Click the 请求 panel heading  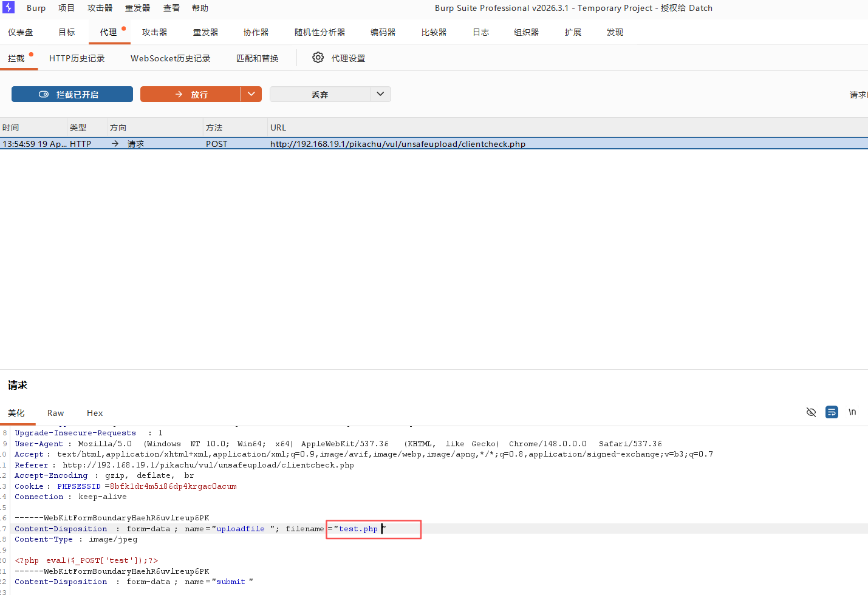tap(18, 385)
